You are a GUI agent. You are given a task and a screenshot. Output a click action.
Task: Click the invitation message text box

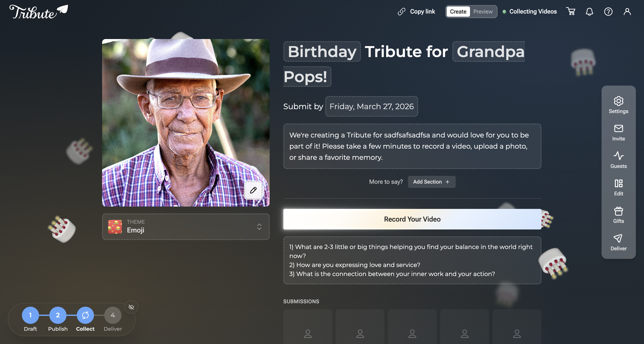pos(412,146)
